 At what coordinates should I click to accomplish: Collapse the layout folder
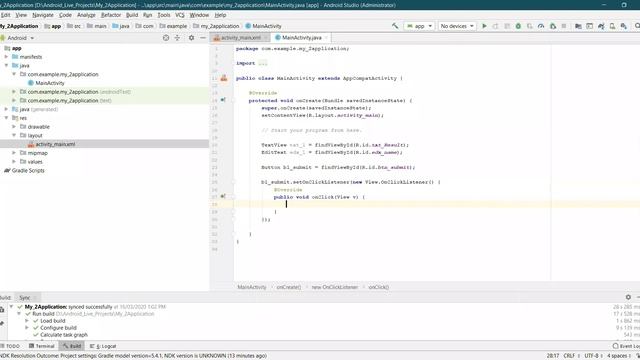[14, 135]
